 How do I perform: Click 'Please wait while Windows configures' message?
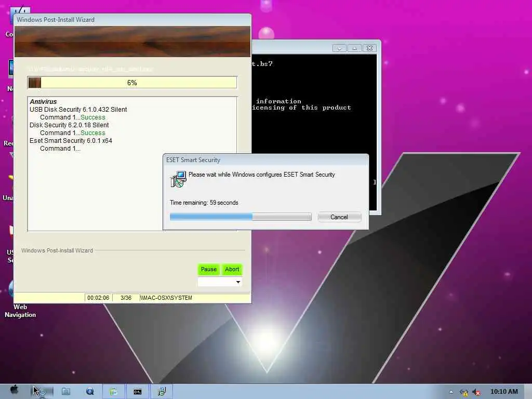pyautogui.click(x=262, y=175)
